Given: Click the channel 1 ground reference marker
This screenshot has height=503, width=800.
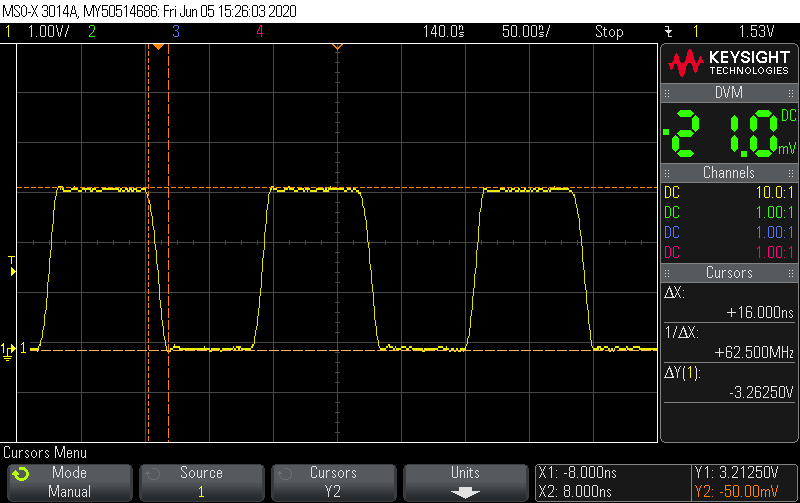Looking at the screenshot, I should [9, 350].
